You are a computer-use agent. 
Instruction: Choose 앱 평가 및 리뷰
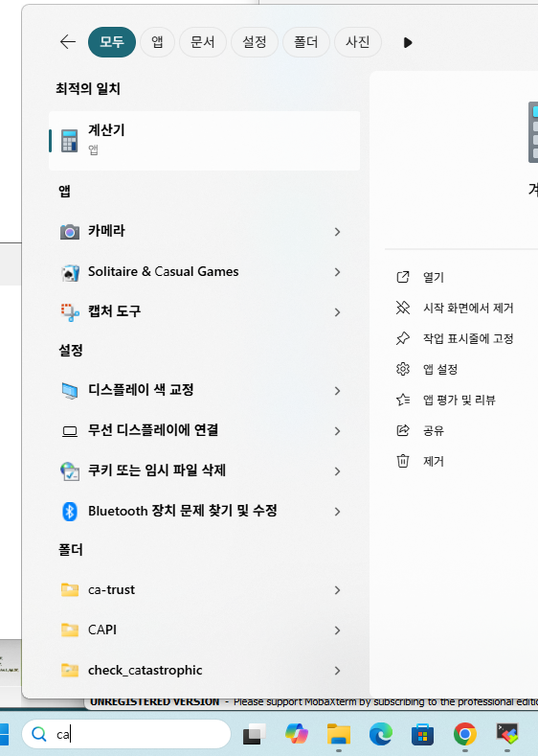tap(459, 401)
